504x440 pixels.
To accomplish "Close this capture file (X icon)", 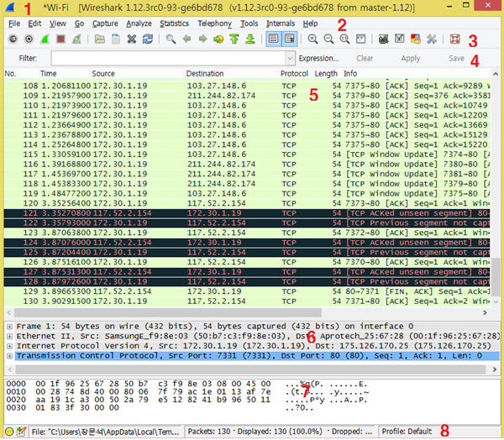I will point(132,39).
